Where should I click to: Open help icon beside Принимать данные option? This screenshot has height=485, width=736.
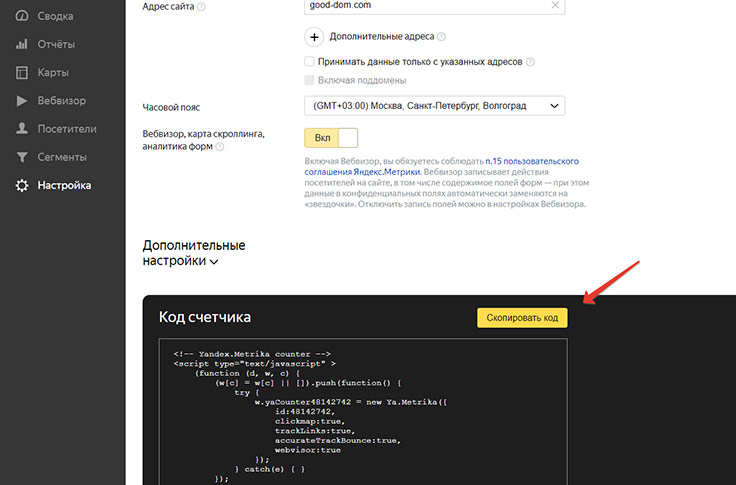(530, 62)
